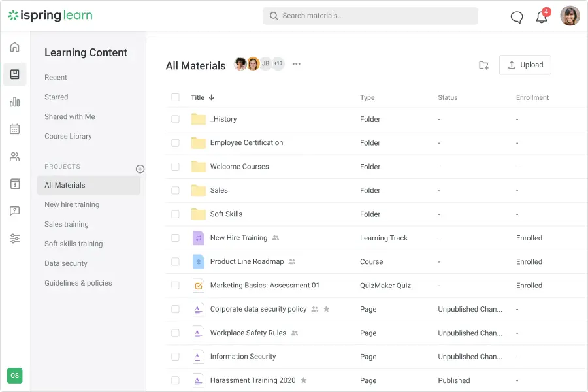Check the checkbox for Sales folder
This screenshot has height=392, width=588.
175,190
